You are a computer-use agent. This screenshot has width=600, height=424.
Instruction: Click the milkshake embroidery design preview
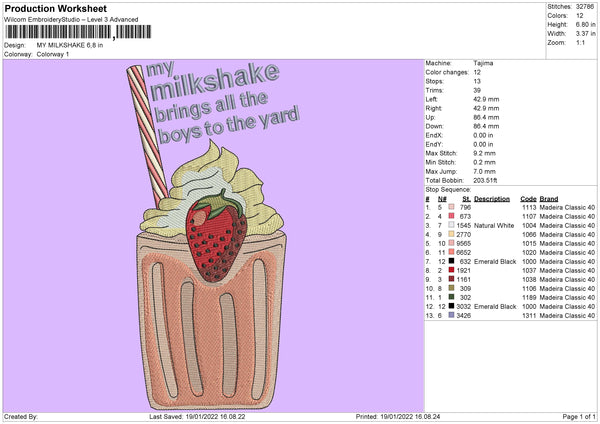pyautogui.click(x=214, y=236)
